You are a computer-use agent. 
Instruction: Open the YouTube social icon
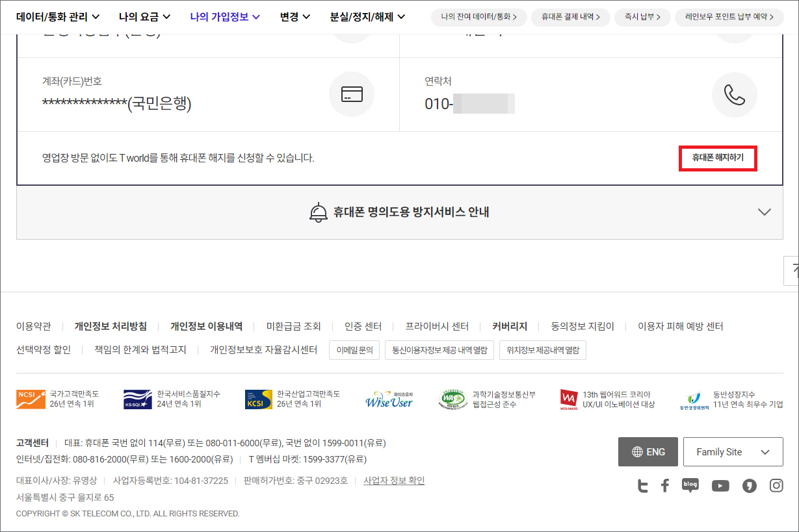pos(720,486)
